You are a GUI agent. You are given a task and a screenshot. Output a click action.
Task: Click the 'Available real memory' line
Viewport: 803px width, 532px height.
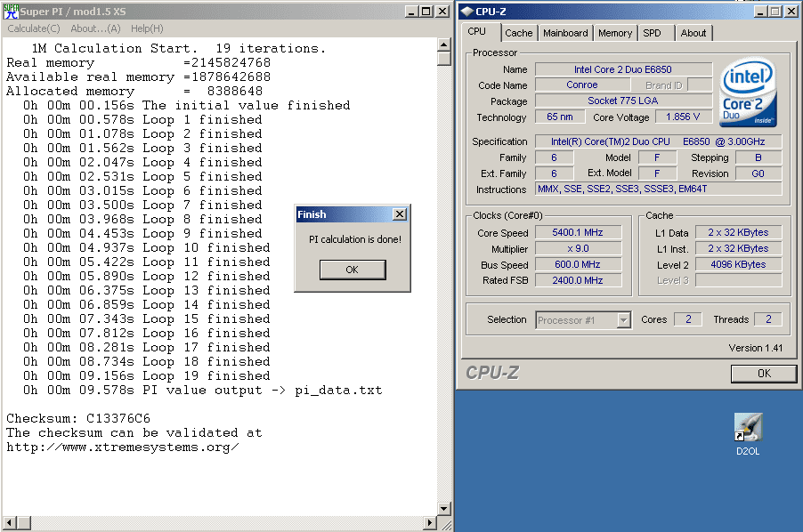138,77
